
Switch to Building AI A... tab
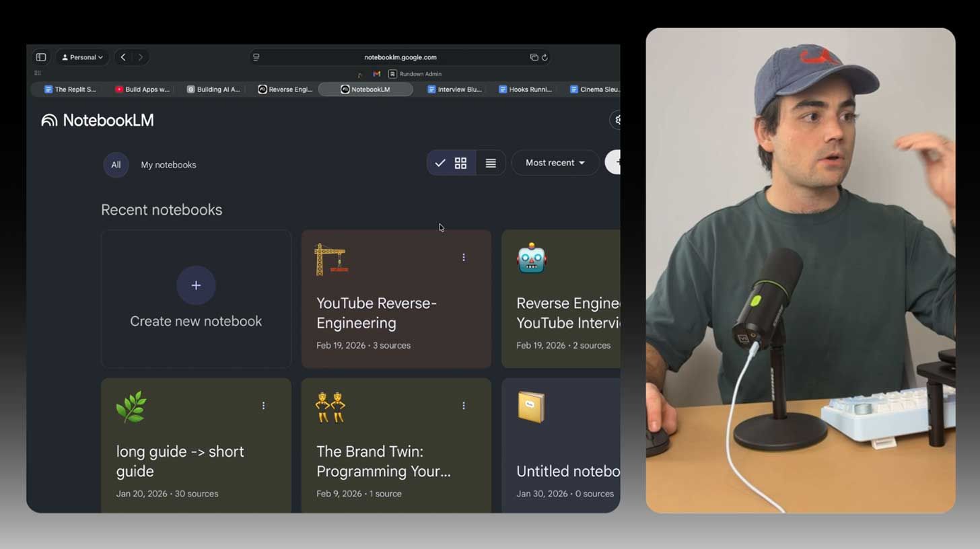(213, 89)
